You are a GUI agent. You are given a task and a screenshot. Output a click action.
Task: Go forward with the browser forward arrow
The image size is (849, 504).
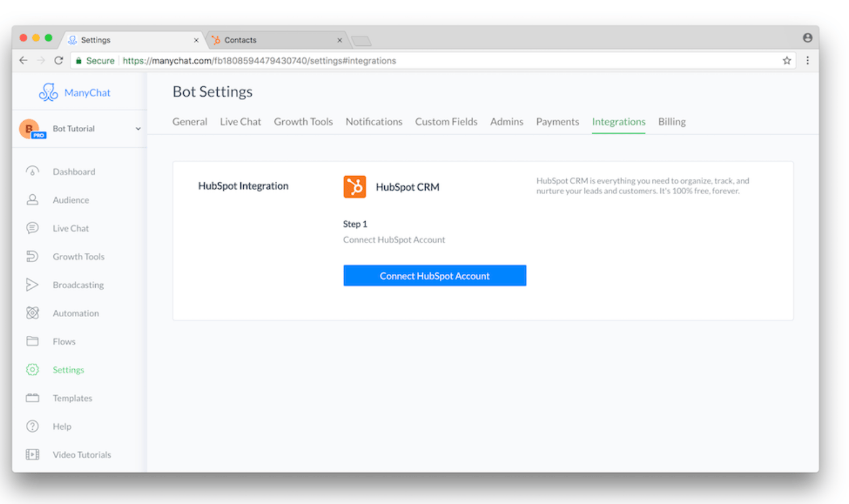click(x=41, y=60)
